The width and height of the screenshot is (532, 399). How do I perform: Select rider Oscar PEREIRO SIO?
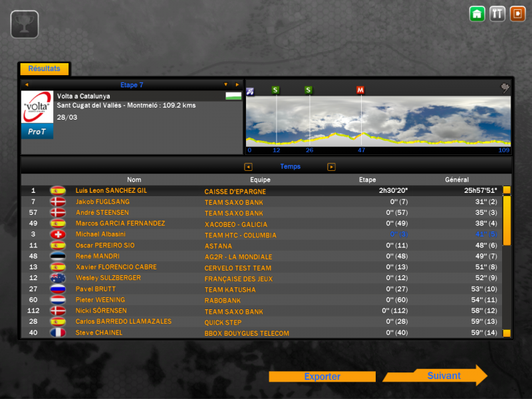(x=105, y=245)
